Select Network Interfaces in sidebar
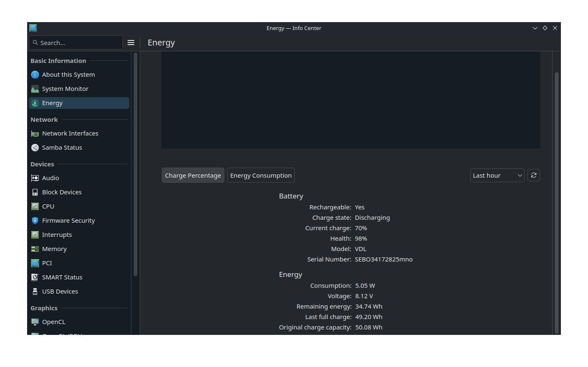 (79, 133)
